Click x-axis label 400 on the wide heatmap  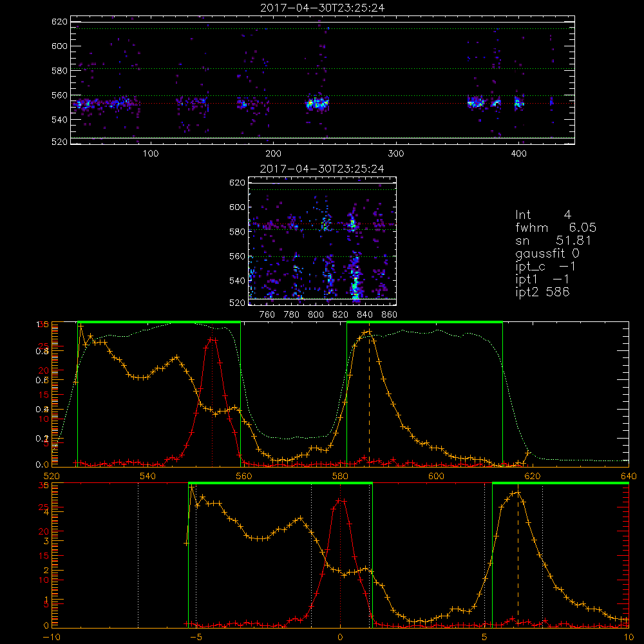(518, 154)
